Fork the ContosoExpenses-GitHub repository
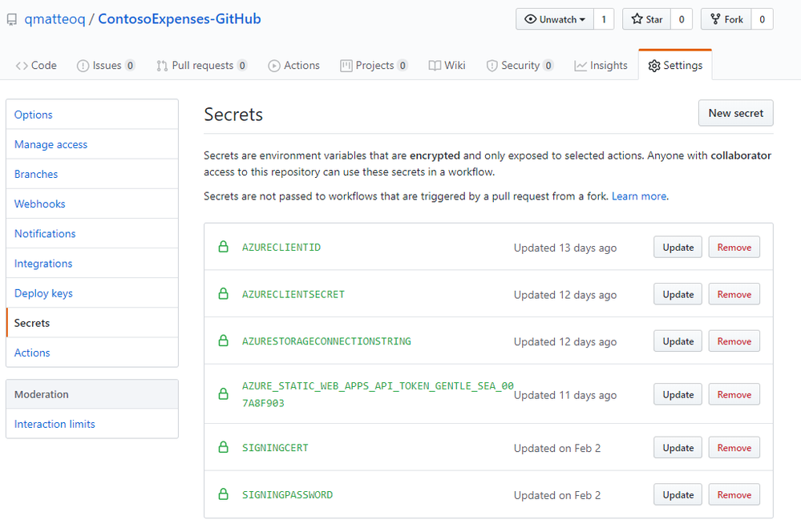The image size is (801, 532). pyautogui.click(x=726, y=19)
